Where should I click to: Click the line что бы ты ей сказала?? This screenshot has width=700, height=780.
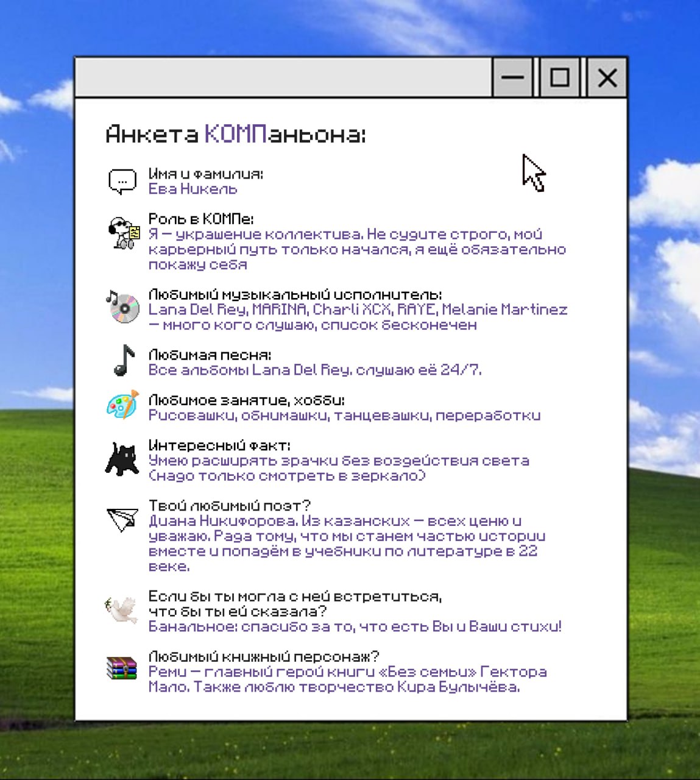pyautogui.click(x=238, y=612)
